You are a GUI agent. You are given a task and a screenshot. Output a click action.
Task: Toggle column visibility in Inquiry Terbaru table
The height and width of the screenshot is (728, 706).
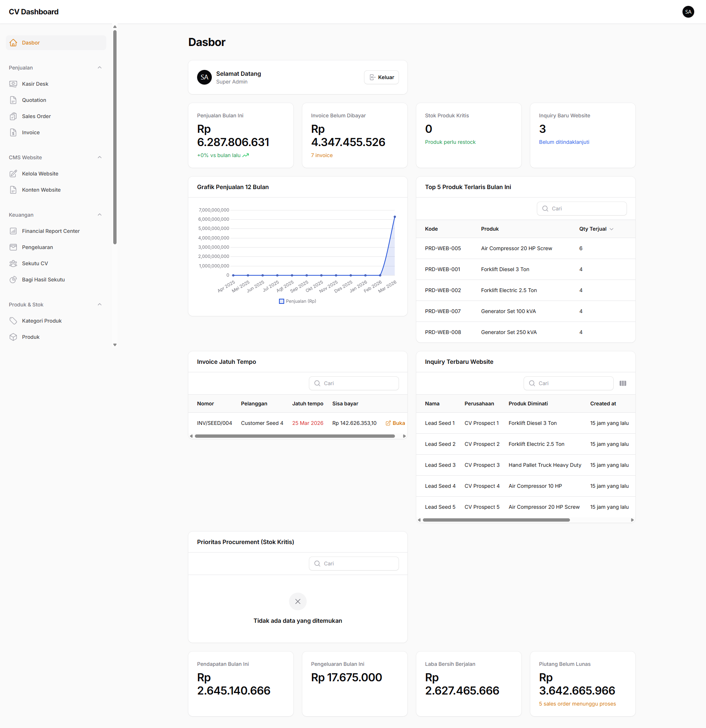click(623, 383)
